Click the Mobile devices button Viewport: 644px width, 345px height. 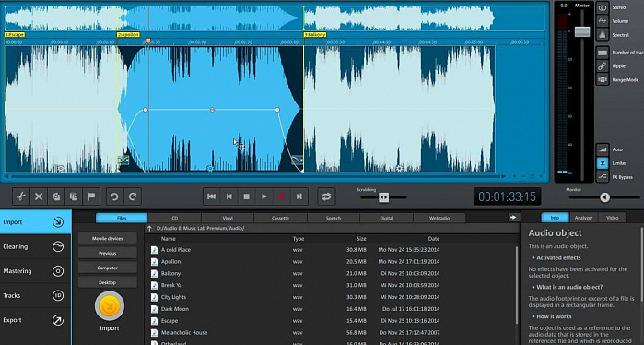107,239
